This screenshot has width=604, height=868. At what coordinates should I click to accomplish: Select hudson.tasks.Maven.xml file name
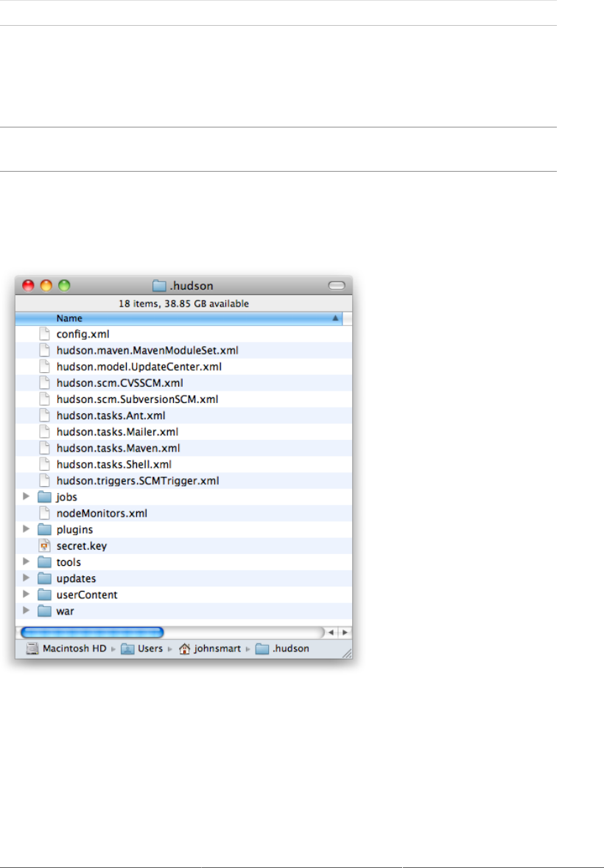click(x=118, y=449)
